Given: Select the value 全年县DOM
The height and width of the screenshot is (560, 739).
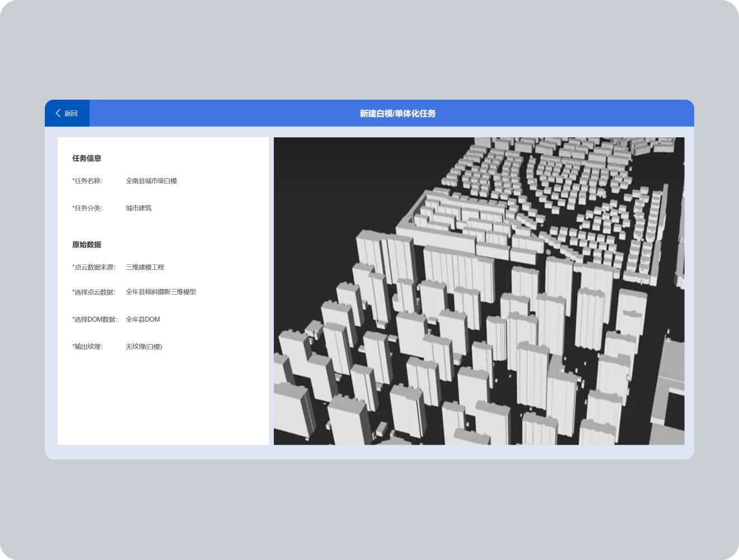Looking at the screenshot, I should coord(143,319).
